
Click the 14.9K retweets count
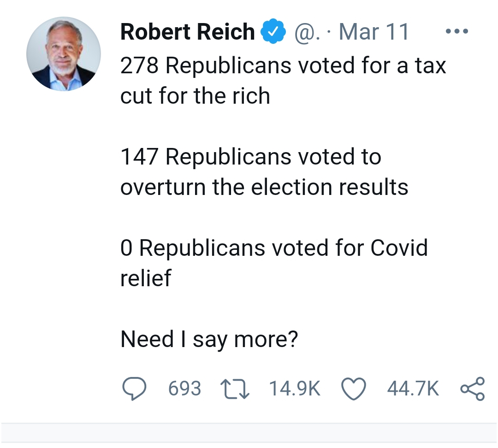294,389
